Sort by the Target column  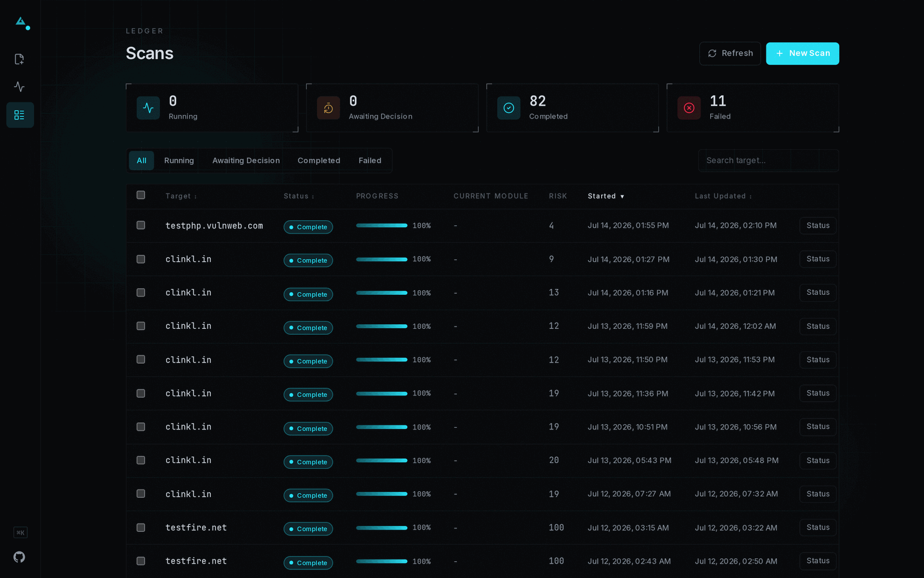tap(181, 197)
